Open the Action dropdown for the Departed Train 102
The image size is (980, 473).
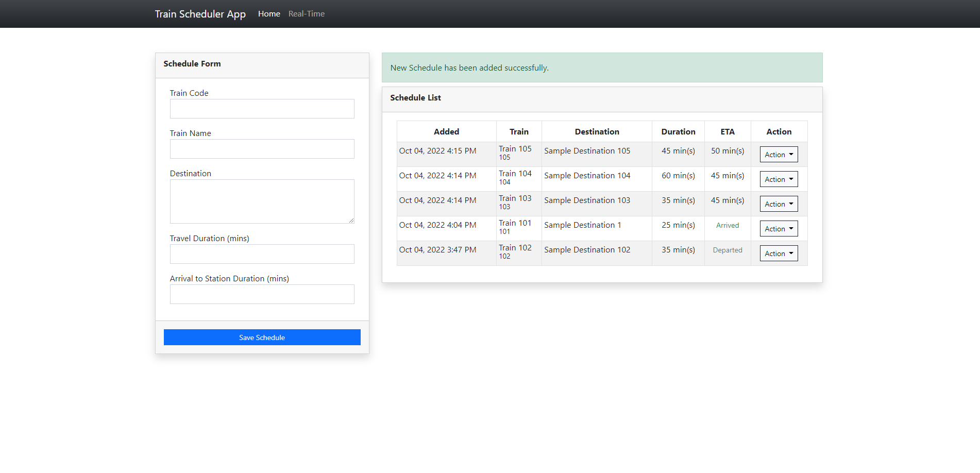point(778,253)
